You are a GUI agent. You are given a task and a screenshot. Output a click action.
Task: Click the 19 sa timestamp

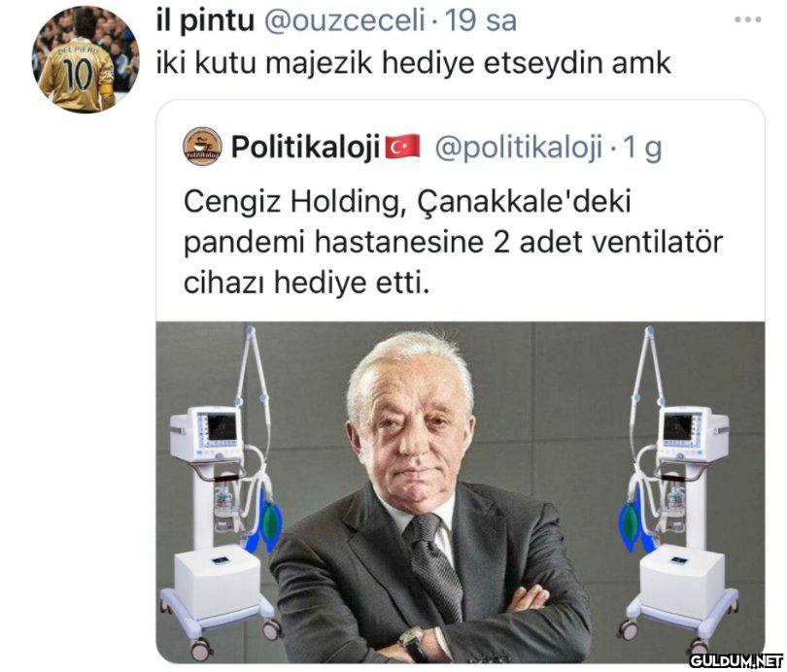480,21
